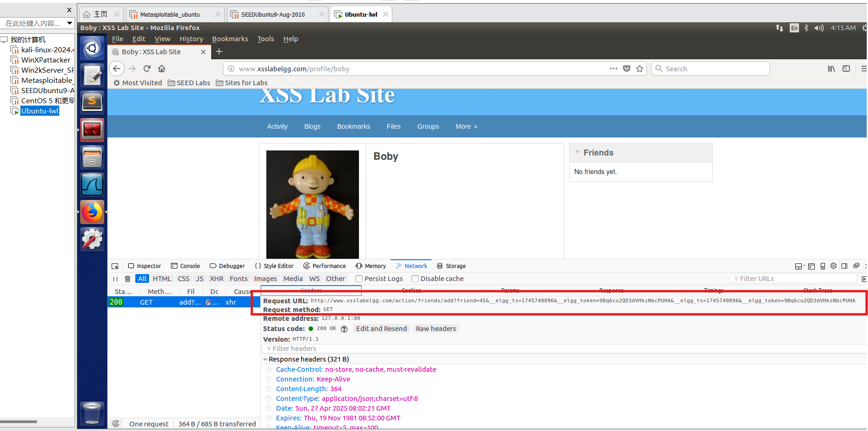Select the GET add? request row

184,302
